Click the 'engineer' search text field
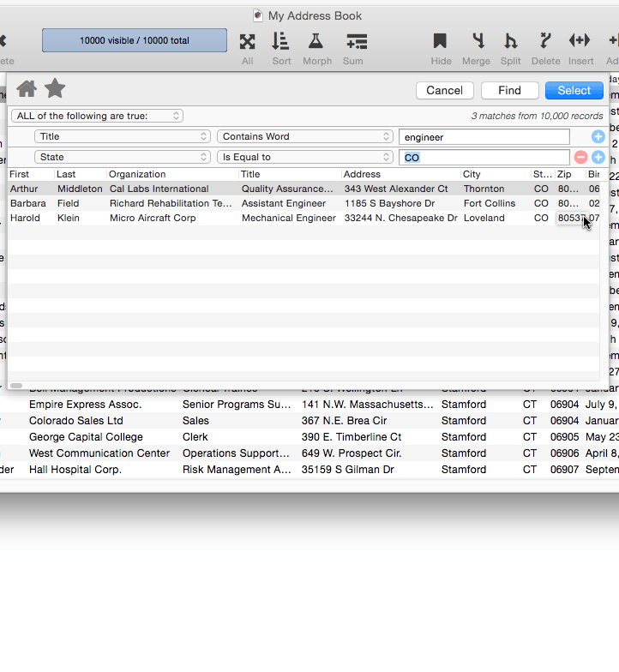 click(484, 137)
